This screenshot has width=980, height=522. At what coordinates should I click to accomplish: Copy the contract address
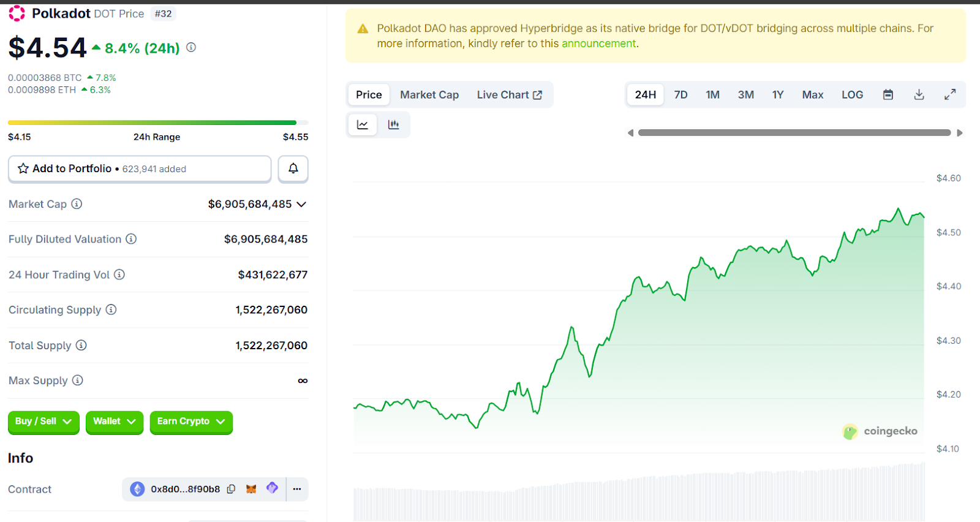coord(231,489)
